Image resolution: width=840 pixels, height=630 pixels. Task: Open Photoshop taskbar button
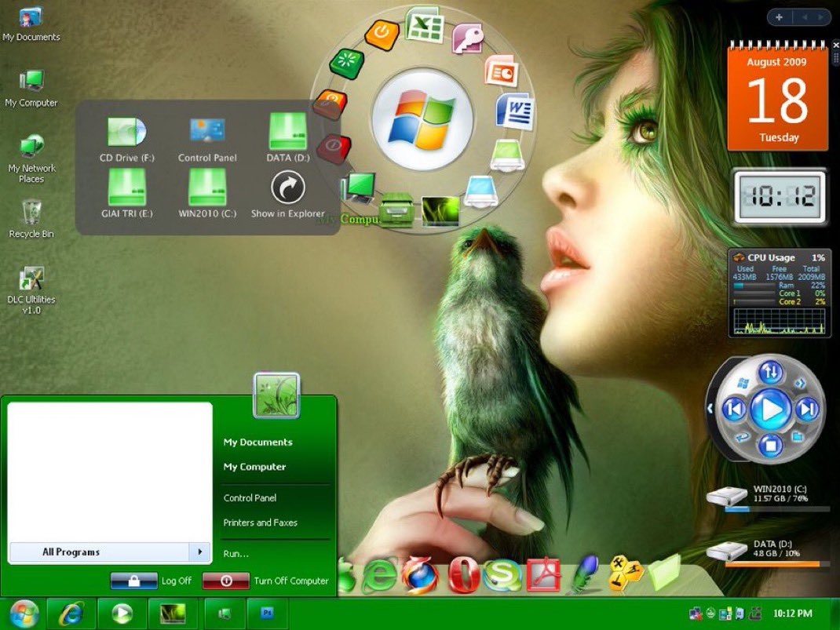[267, 614]
